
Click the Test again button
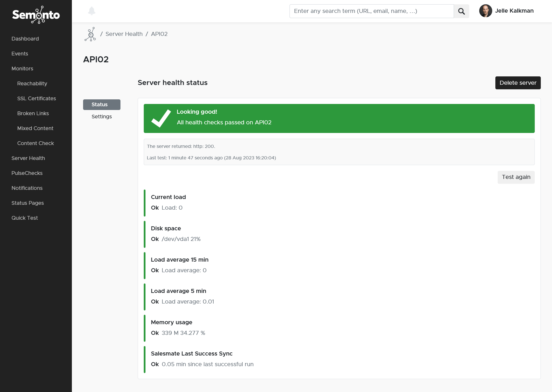click(x=516, y=177)
